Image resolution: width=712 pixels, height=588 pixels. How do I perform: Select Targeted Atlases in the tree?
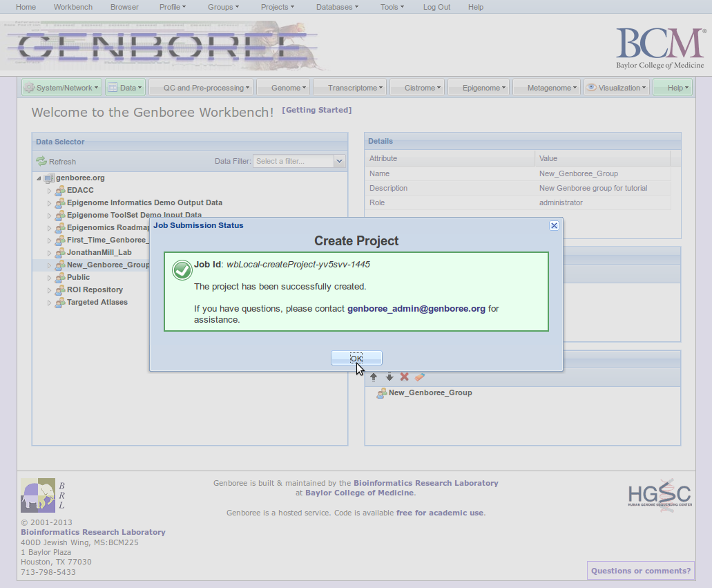click(97, 302)
